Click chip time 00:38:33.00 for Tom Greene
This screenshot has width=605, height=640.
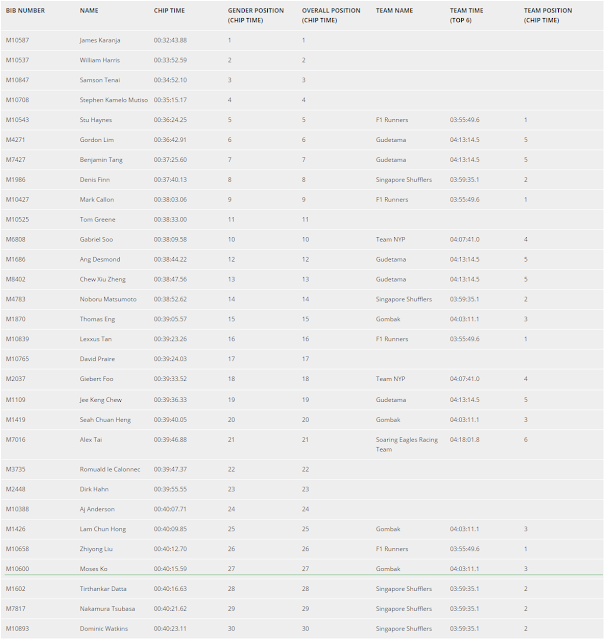(170, 220)
